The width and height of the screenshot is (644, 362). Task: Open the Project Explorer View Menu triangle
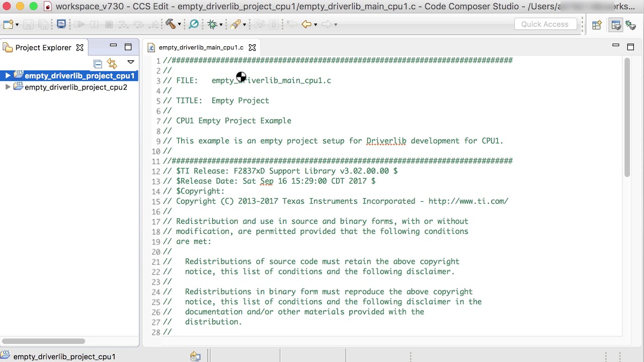coord(130,62)
